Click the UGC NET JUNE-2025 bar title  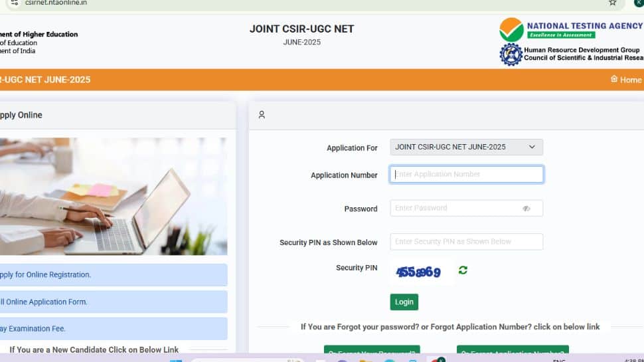[x=45, y=80]
